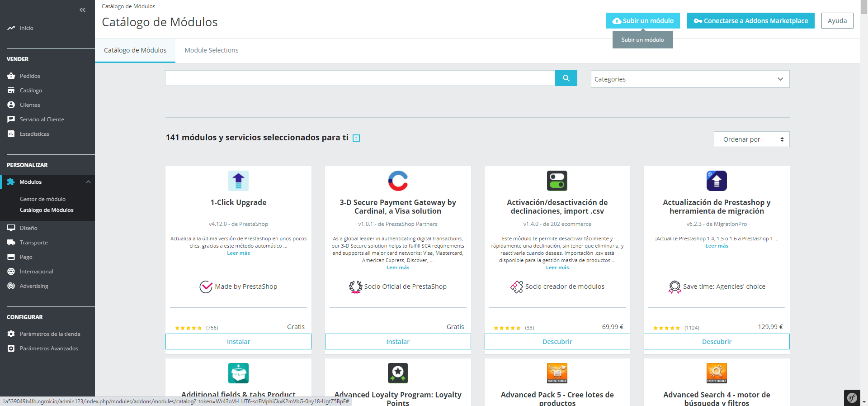Click the 129,99 € price text

(x=770, y=327)
